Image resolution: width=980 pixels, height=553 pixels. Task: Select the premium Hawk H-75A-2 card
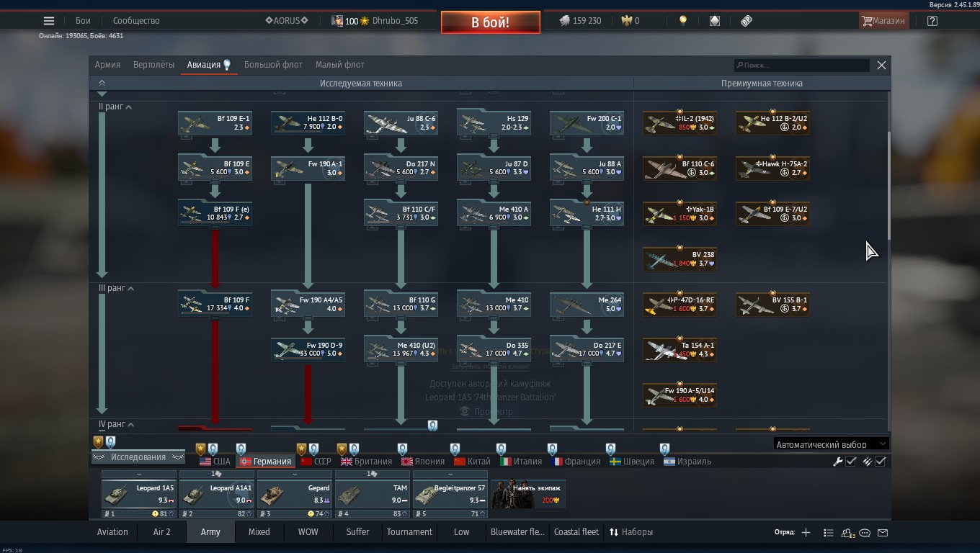point(772,168)
